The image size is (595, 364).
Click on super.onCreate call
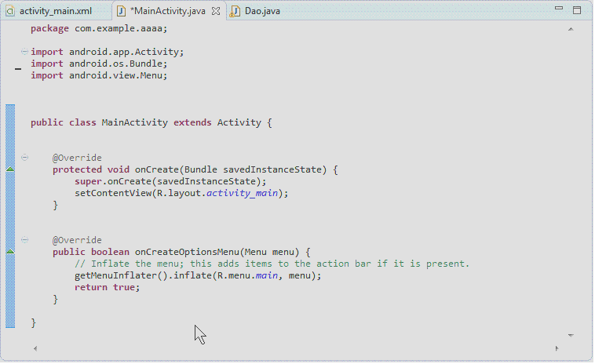click(x=170, y=181)
